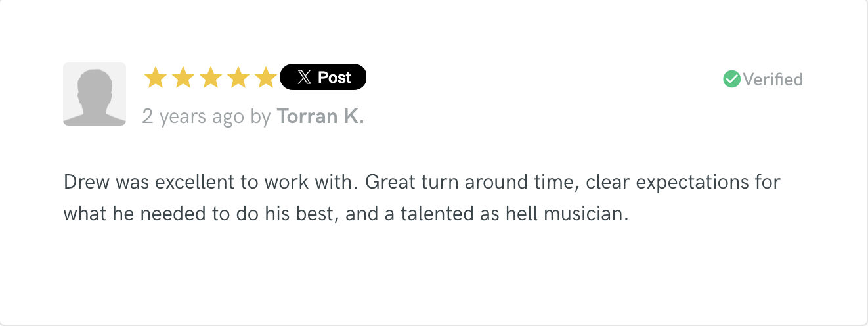This screenshot has height=326, width=868.
Task: Click the first gold rating star
Action: pos(156,78)
